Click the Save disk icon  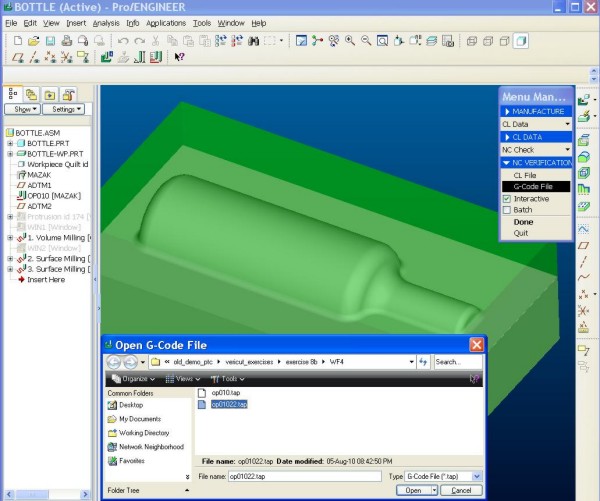pos(50,41)
